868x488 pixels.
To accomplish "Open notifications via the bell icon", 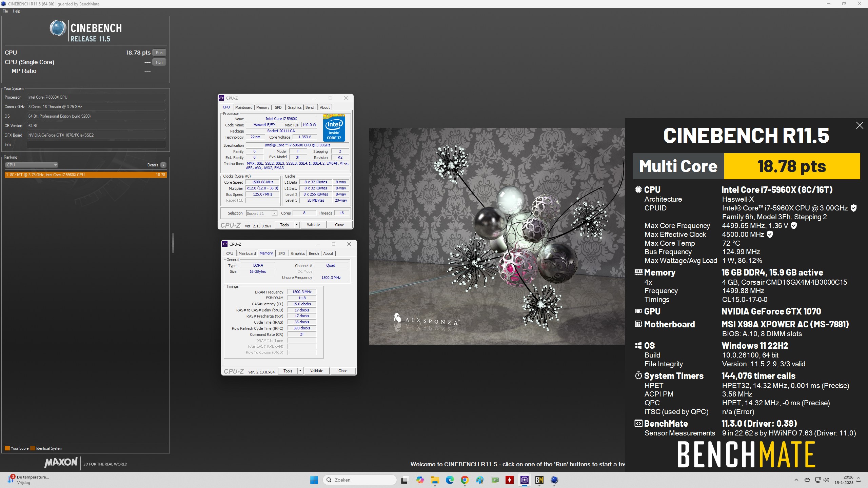I will click(x=859, y=480).
